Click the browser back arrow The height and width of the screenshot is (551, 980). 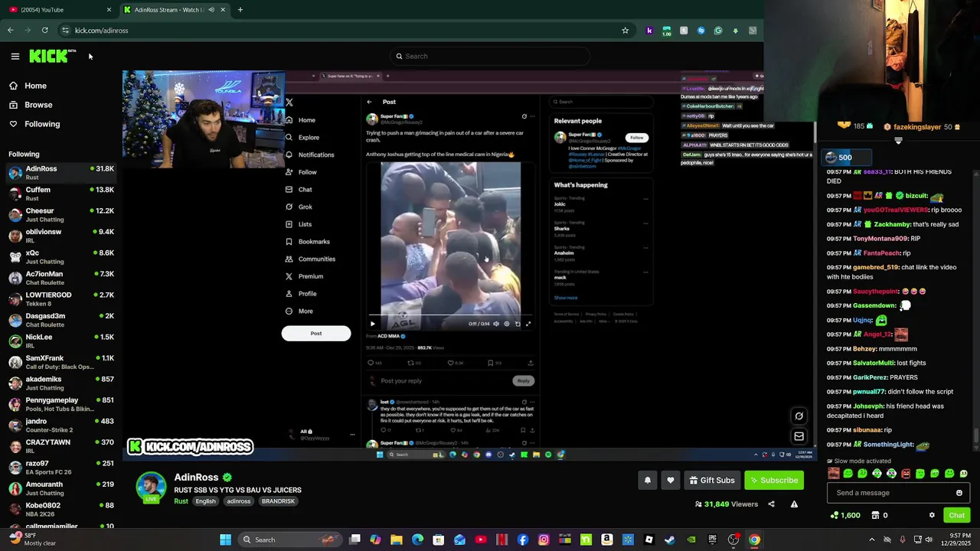click(x=10, y=31)
